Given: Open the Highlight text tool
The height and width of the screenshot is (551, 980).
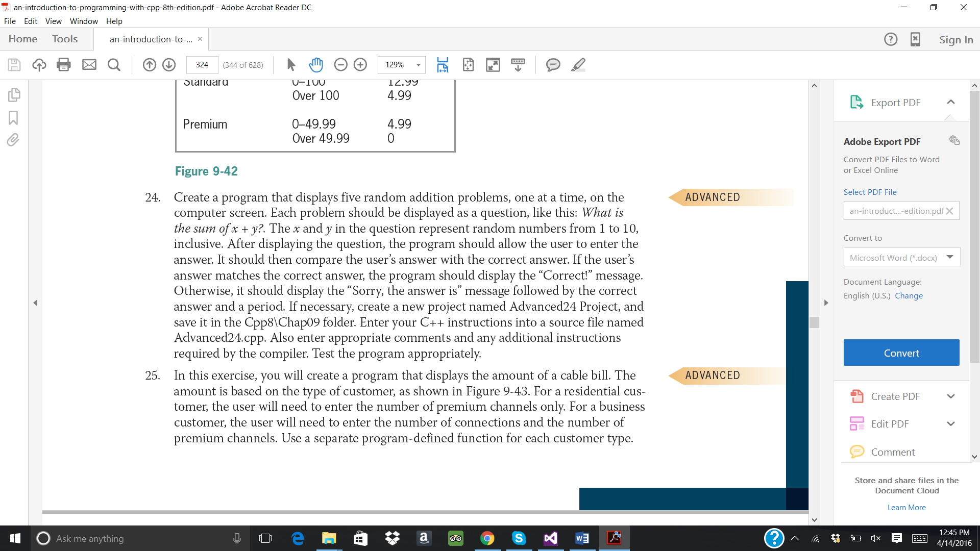Looking at the screenshot, I should click(578, 65).
